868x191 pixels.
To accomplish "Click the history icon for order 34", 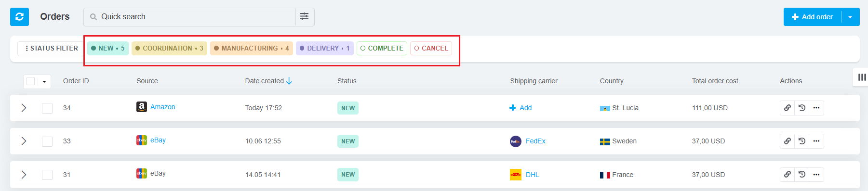I will pyautogui.click(x=802, y=108).
